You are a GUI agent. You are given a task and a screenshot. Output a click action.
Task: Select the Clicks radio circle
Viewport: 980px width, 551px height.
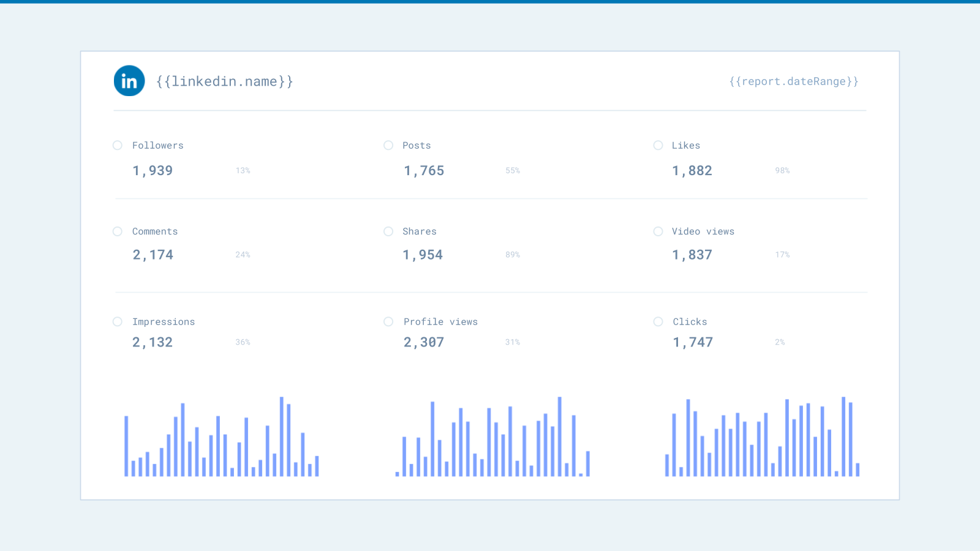658,321
